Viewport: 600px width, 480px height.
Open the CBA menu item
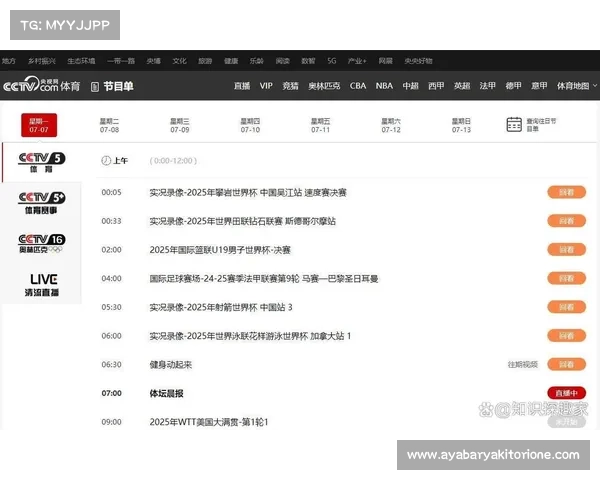coord(358,86)
